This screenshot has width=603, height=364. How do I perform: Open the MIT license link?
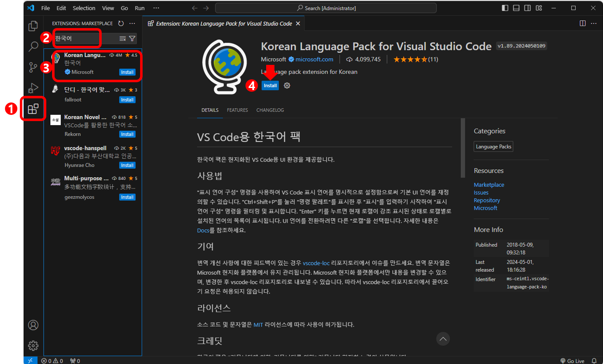[258, 325]
